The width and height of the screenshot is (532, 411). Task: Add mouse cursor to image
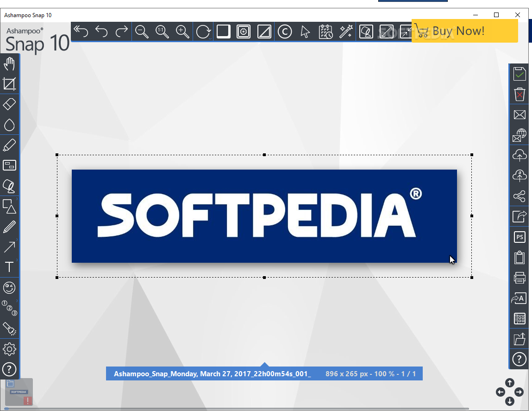[x=305, y=32]
